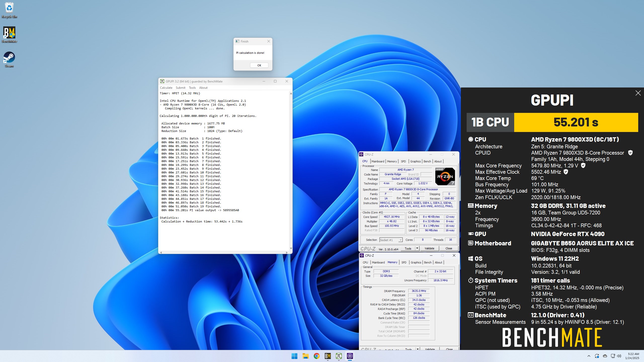Click the Windows OS icon in BenchMate panel
The width and height of the screenshot is (644, 362).
point(470,258)
